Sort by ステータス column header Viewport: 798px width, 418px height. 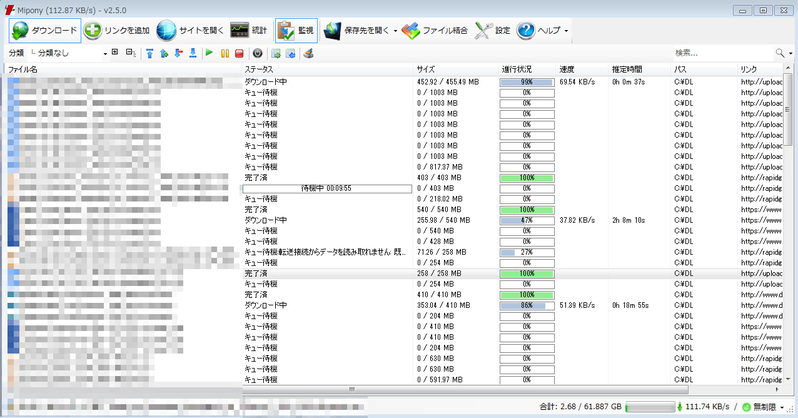click(x=328, y=69)
